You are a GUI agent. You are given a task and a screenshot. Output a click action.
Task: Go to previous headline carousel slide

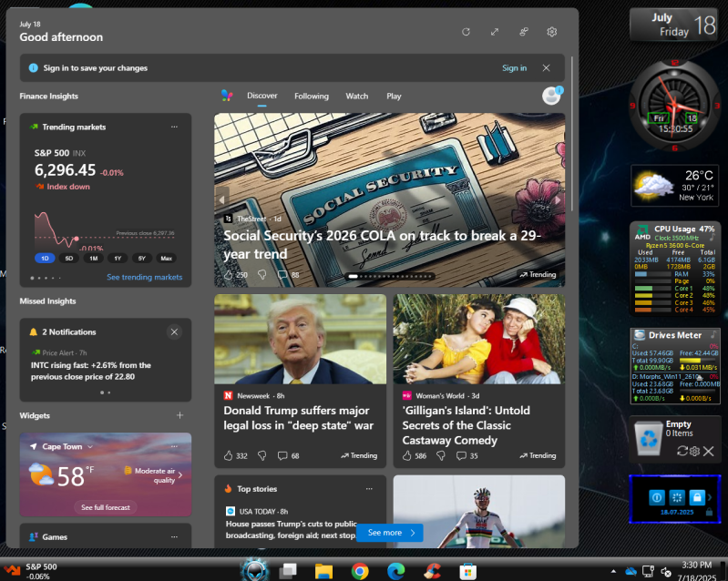pyautogui.click(x=222, y=199)
